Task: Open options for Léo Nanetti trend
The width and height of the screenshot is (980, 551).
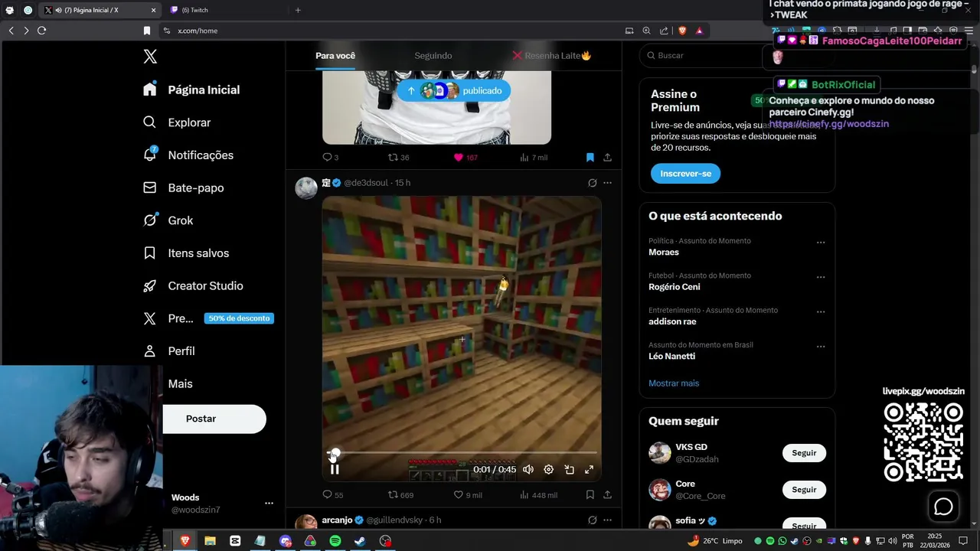Action: 821,347
